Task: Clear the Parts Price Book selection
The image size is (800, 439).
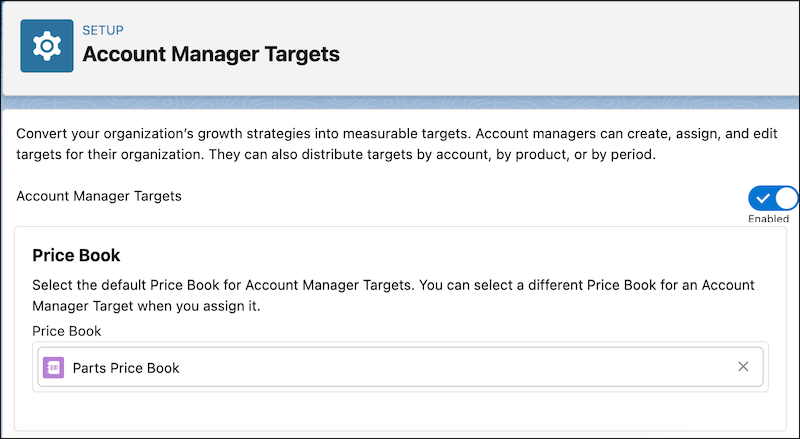Action: pyautogui.click(x=743, y=367)
